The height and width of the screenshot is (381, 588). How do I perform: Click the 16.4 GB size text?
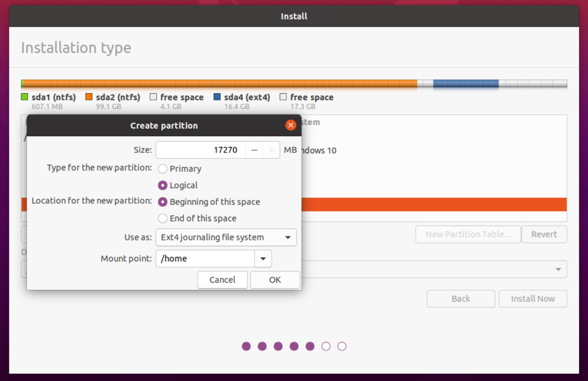click(x=236, y=107)
